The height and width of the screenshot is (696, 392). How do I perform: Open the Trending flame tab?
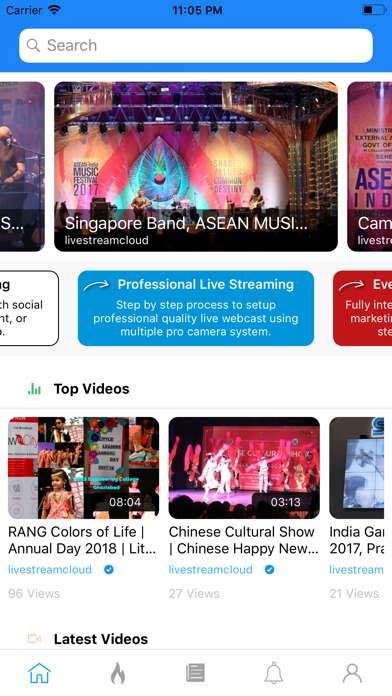[118, 673]
